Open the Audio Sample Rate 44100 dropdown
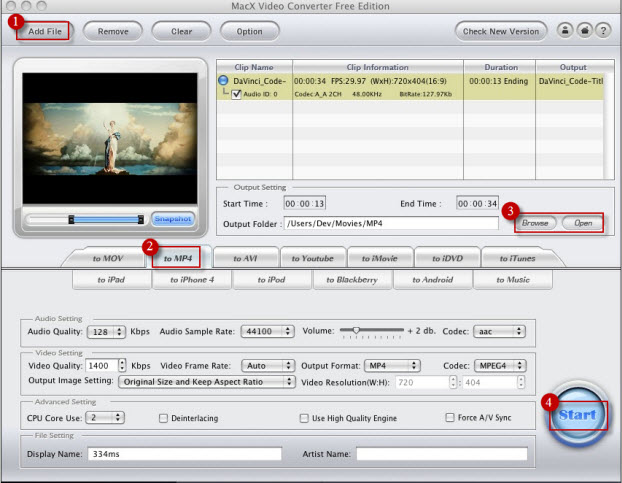The image size is (622, 483). tap(267, 331)
